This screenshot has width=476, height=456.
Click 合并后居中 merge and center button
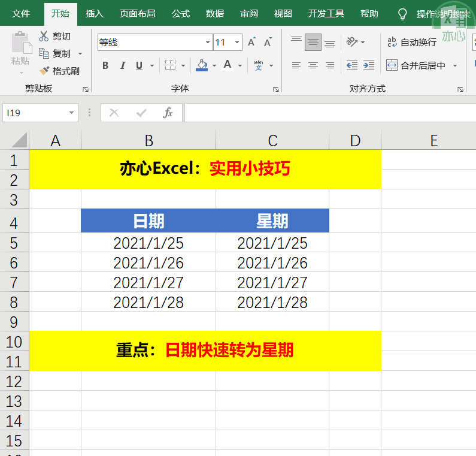point(416,65)
